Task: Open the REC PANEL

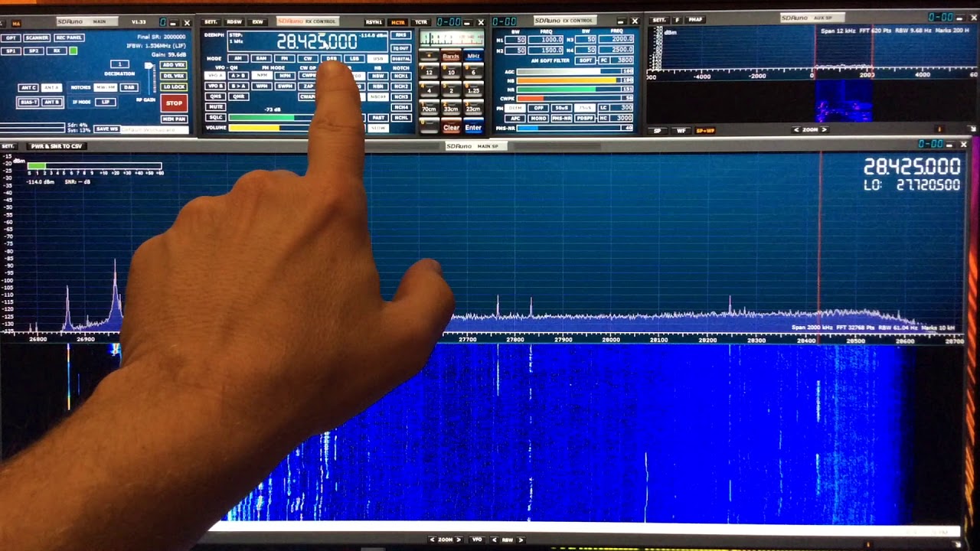Action: pos(69,38)
